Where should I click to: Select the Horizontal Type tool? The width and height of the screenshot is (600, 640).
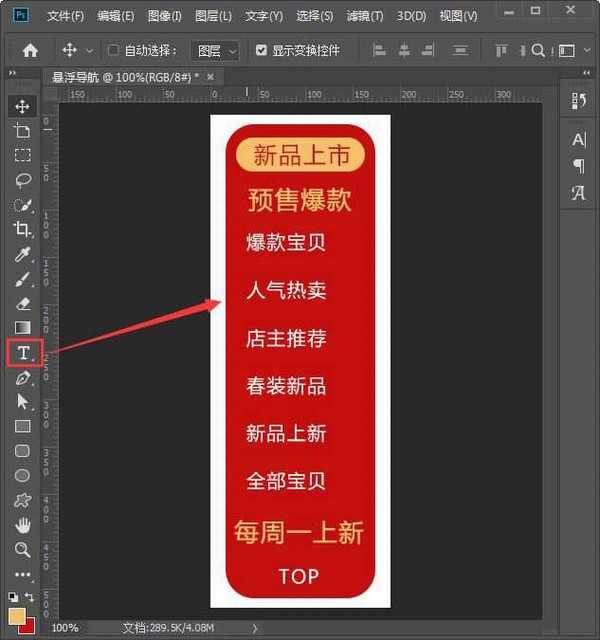(x=23, y=352)
